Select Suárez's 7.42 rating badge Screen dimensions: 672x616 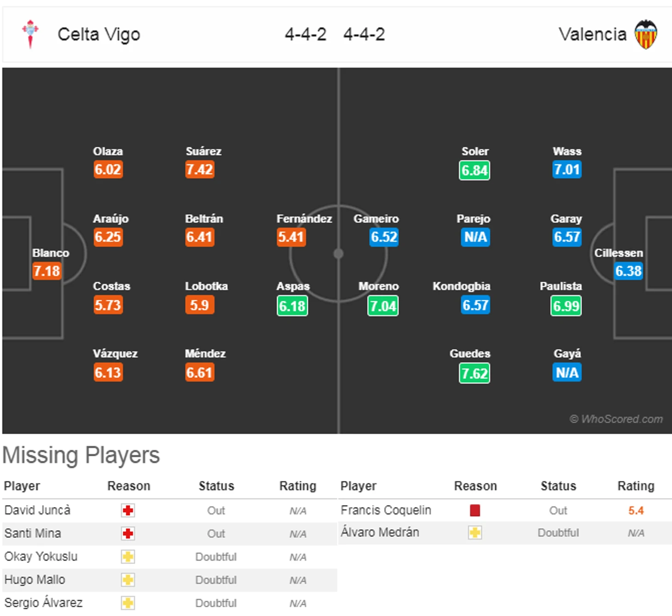click(200, 169)
